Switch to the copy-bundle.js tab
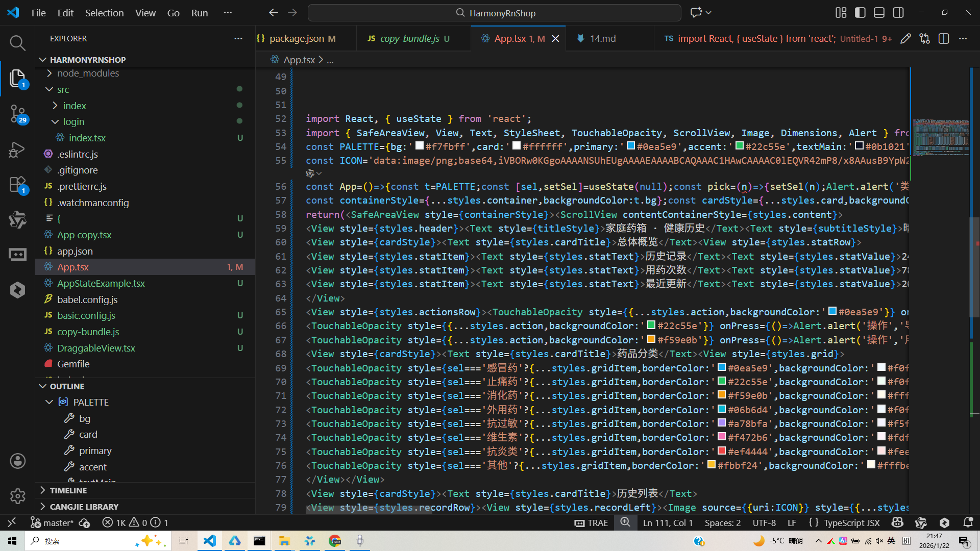The height and width of the screenshot is (551, 980). [409, 39]
